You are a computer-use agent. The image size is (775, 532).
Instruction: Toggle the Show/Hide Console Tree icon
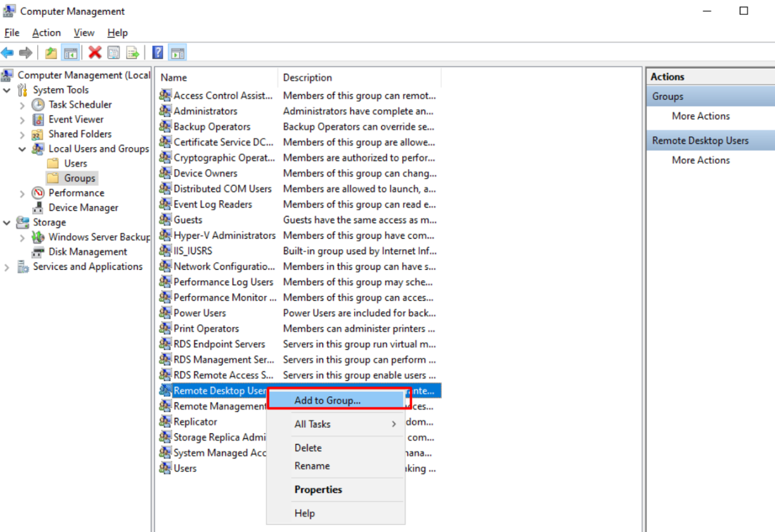[x=71, y=52]
